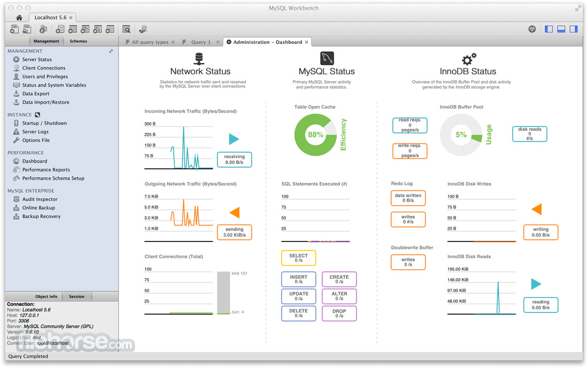The width and height of the screenshot is (588, 368).
Task: Create a new function icon
Action: click(x=110, y=29)
